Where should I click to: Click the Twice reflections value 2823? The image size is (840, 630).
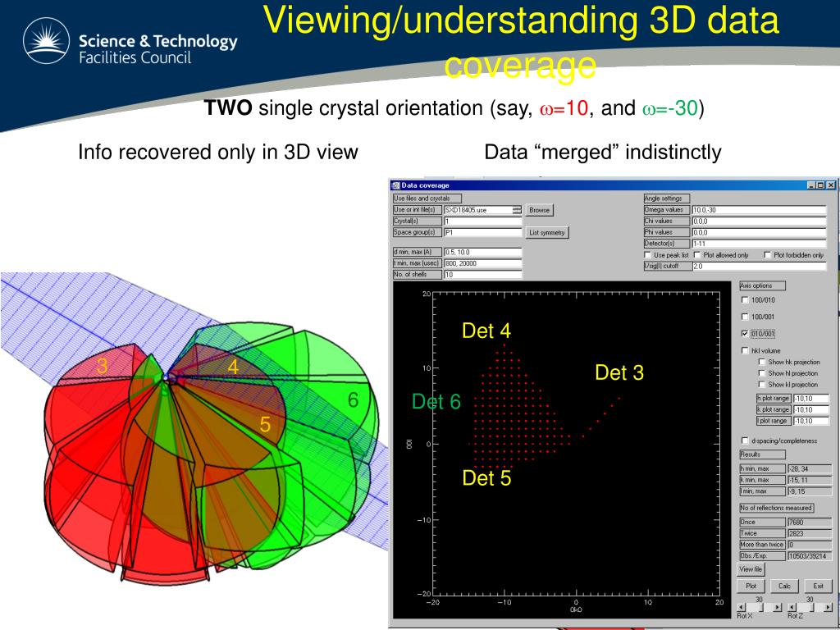(x=809, y=533)
